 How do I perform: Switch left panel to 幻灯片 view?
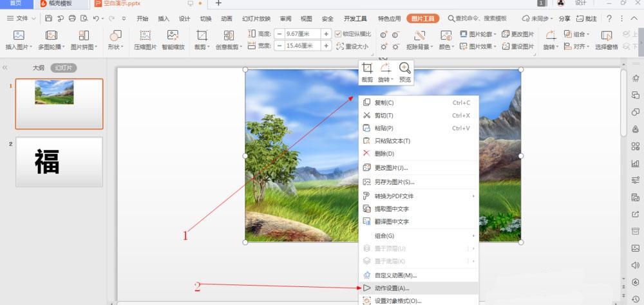tap(64, 68)
